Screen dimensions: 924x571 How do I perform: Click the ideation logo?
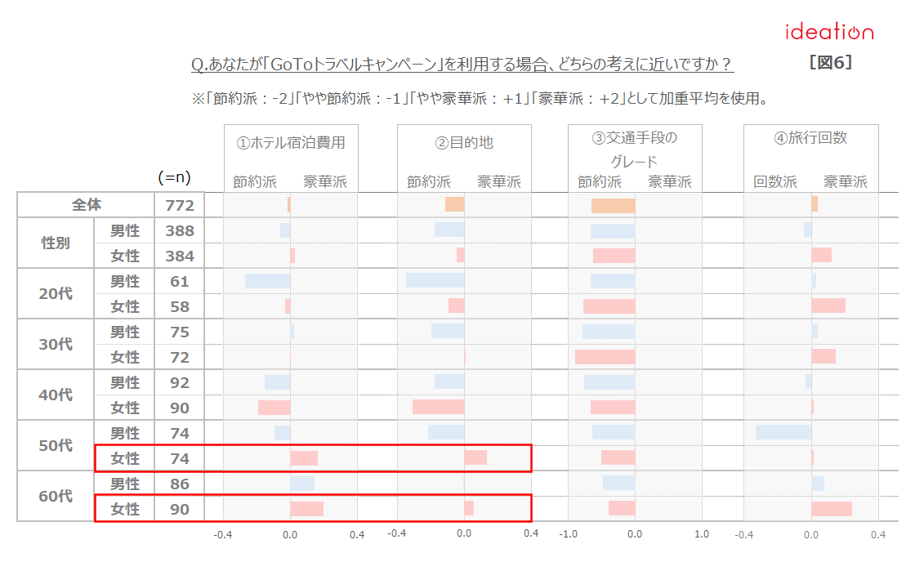[829, 31]
